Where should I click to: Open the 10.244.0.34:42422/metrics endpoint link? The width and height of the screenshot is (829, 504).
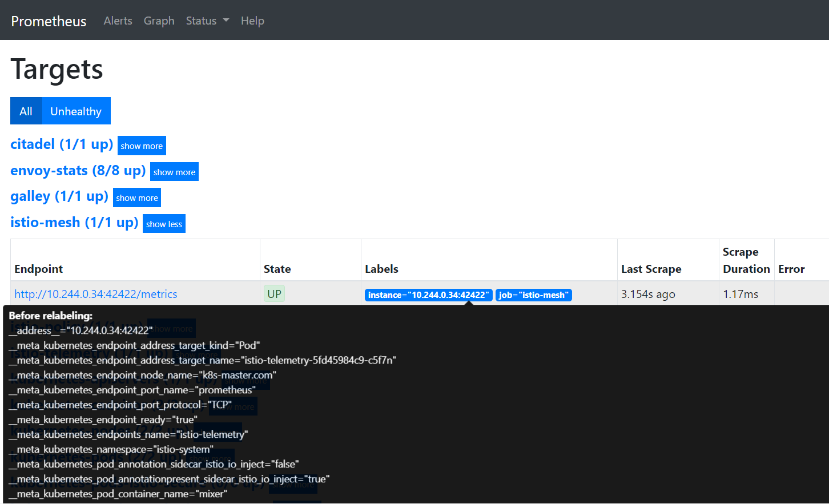96,294
